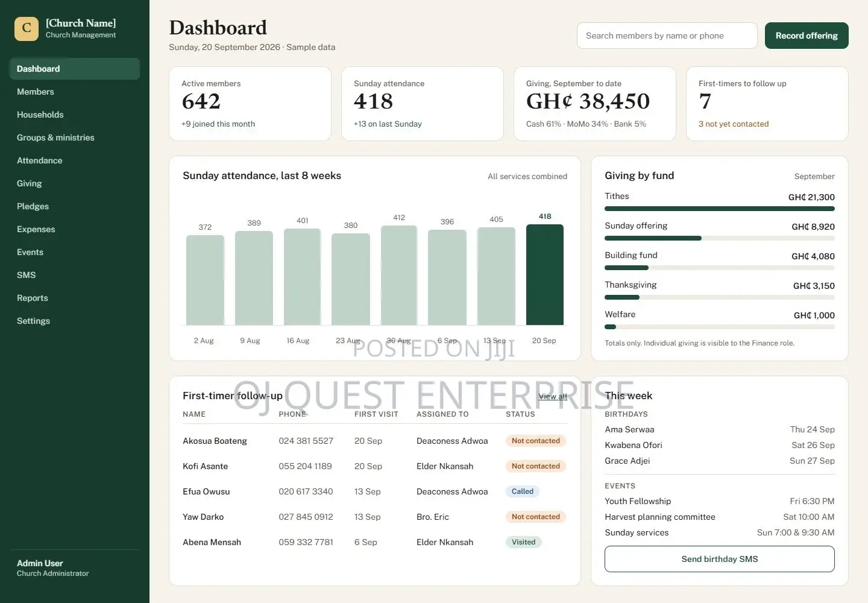868x603 pixels.
Task: Click Yaw Darko's Not contacted badge
Action: point(536,517)
